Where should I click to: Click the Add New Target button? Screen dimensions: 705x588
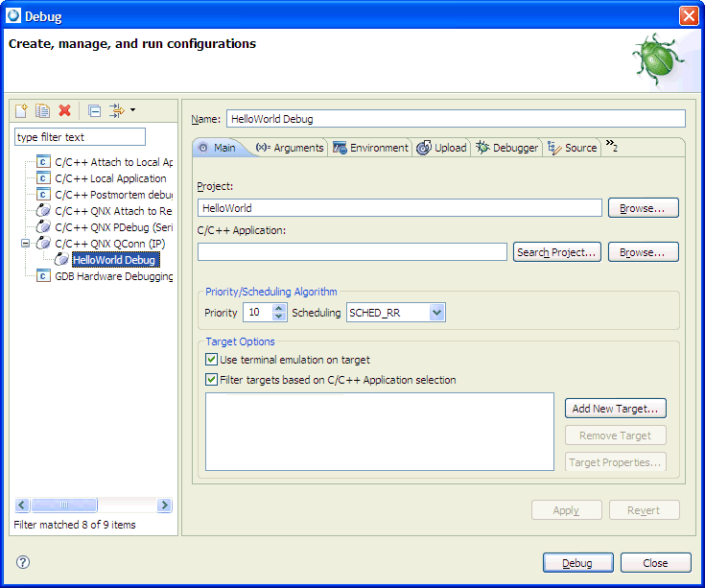click(615, 409)
